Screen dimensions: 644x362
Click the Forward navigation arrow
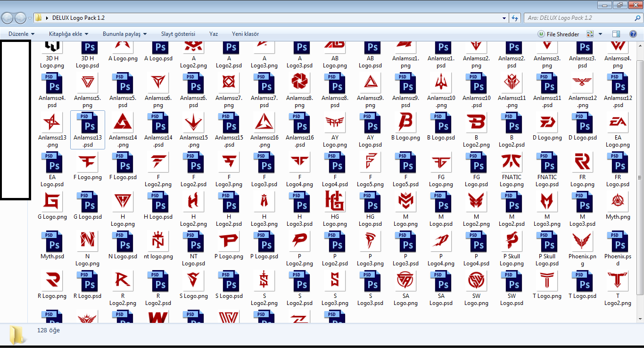point(20,18)
